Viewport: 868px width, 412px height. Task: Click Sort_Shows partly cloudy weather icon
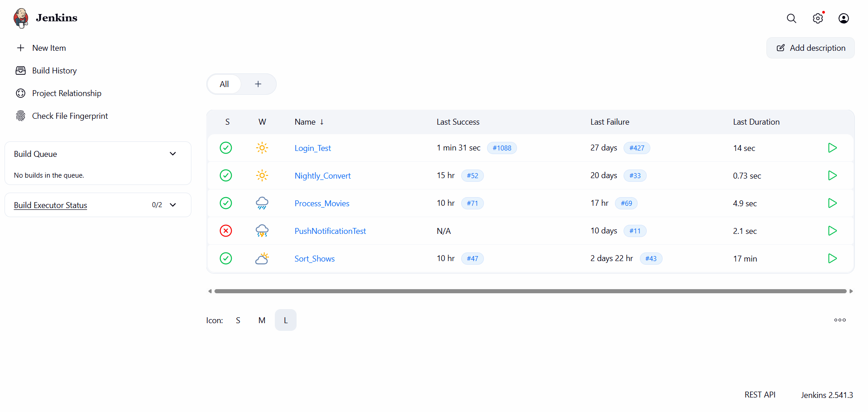click(262, 258)
